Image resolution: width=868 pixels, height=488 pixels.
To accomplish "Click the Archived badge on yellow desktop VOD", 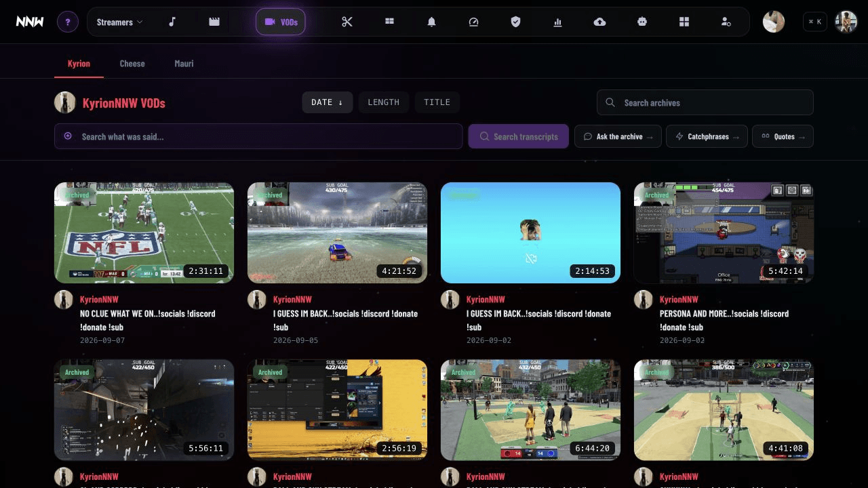I will click(270, 372).
